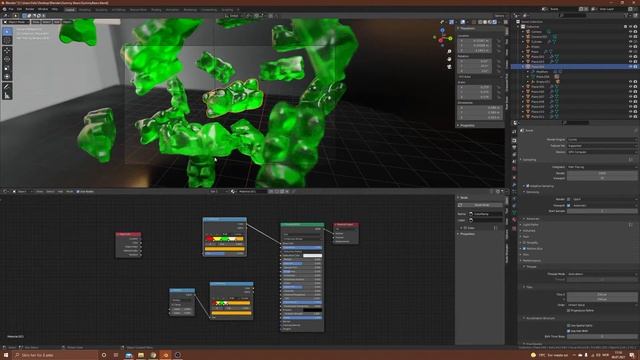The height and width of the screenshot is (360, 640).
Task: Open Blender from the Windows taskbar
Action: coord(166,355)
